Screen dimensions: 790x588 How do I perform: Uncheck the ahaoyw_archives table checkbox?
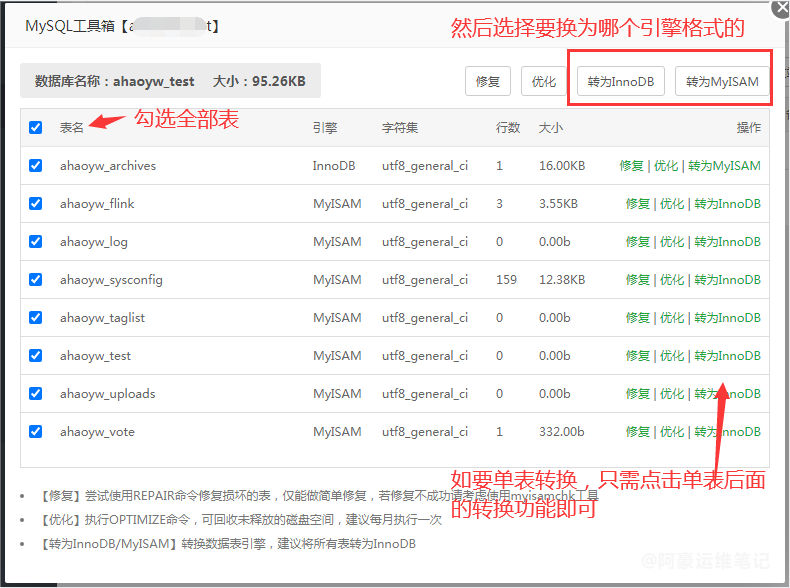pyautogui.click(x=36, y=166)
